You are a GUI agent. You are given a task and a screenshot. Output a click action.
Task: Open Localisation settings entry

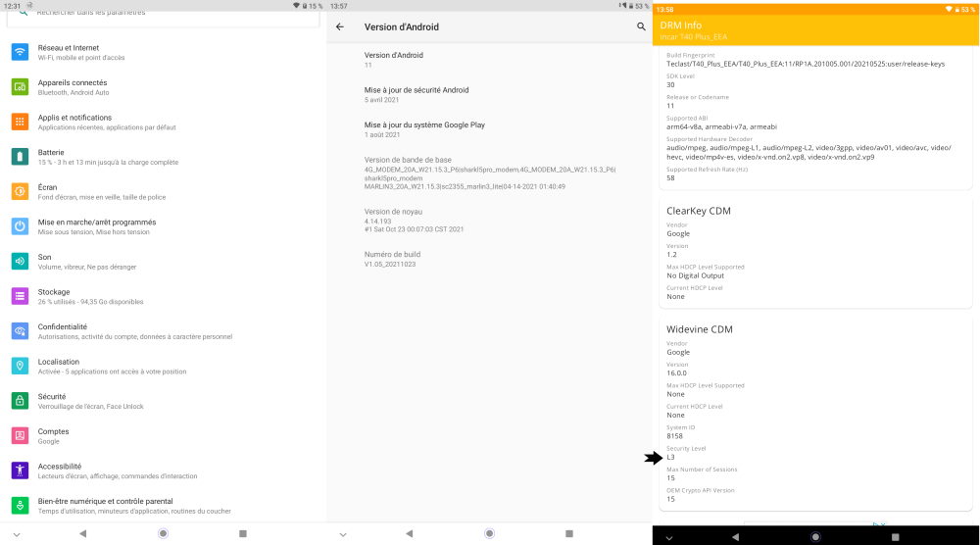point(163,367)
